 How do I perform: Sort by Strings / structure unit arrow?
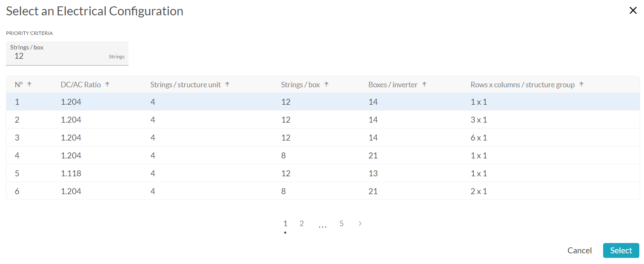227,84
